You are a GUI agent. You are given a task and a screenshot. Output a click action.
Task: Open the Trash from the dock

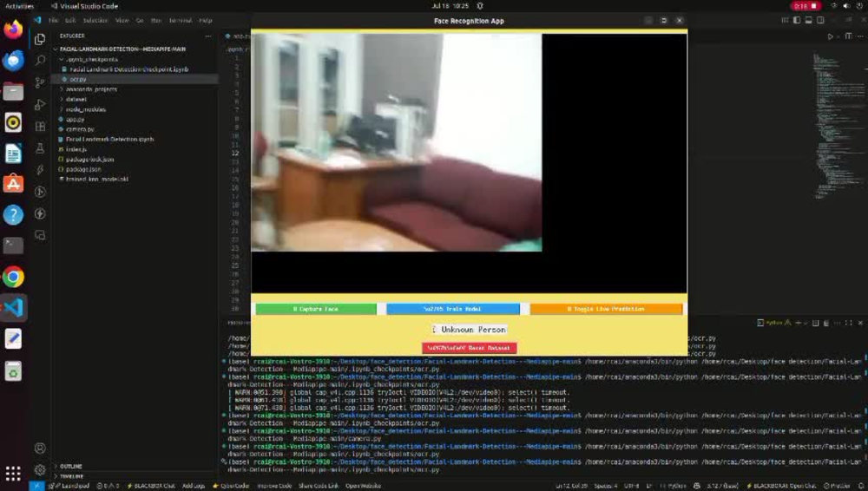point(13,371)
